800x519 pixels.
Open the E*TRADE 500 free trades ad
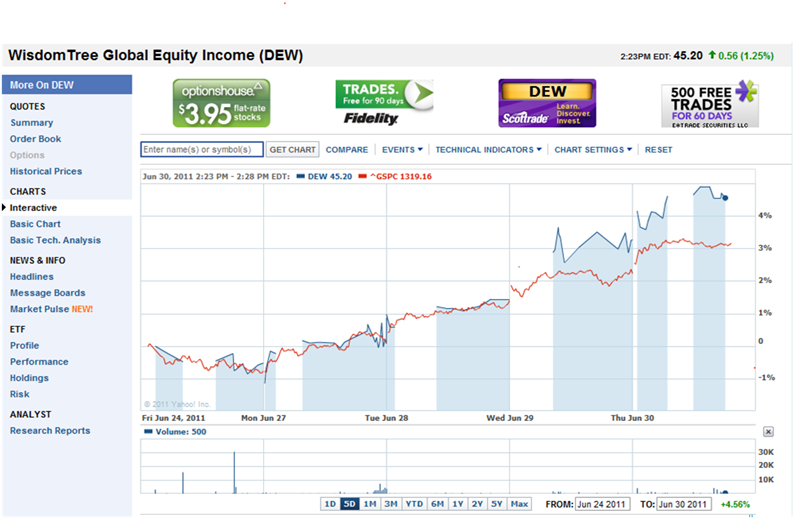[710, 104]
